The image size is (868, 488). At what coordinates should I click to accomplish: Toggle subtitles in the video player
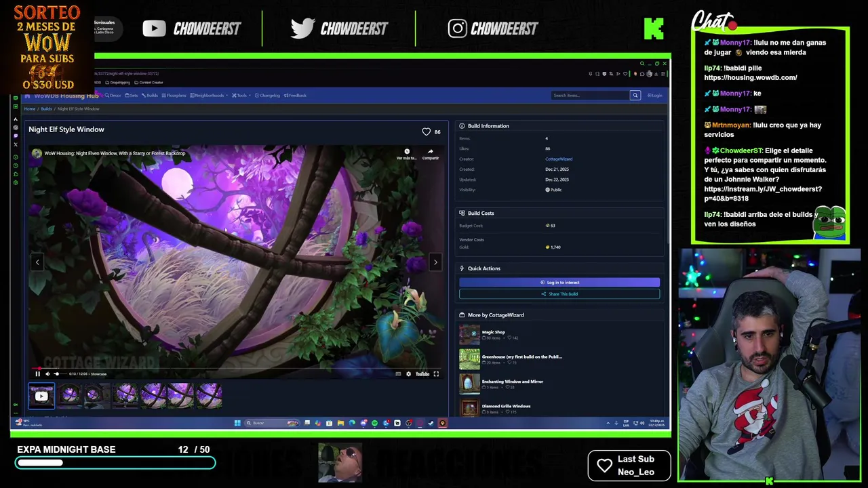pos(398,374)
